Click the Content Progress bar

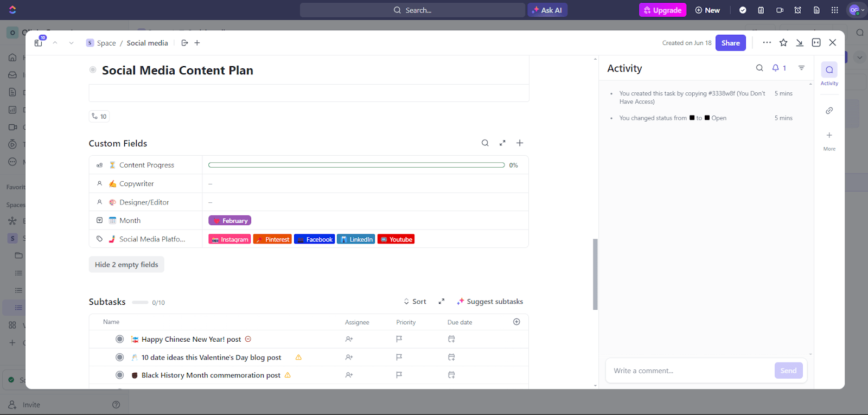pyautogui.click(x=356, y=165)
